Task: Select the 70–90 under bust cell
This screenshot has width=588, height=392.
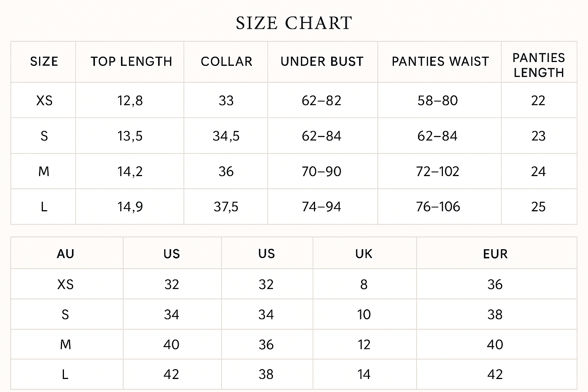Action: (x=322, y=171)
